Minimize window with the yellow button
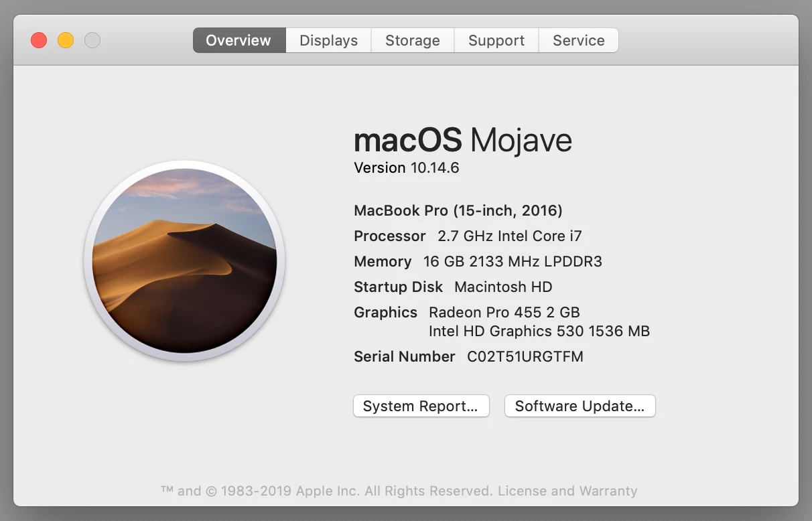 tap(66, 40)
